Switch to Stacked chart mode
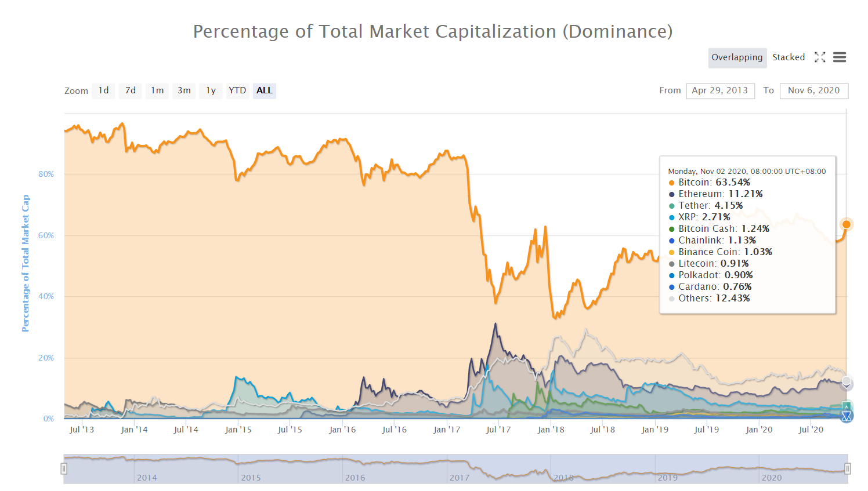 pyautogui.click(x=789, y=57)
